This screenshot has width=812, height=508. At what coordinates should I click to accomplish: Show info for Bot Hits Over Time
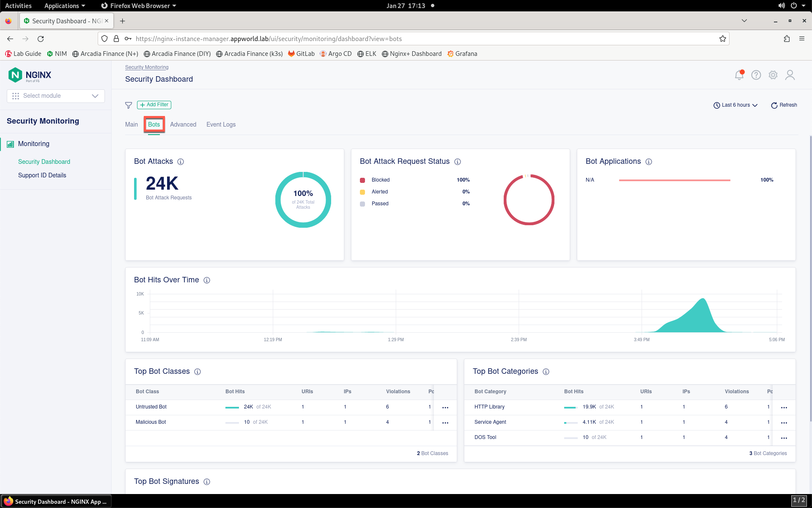pyautogui.click(x=207, y=280)
